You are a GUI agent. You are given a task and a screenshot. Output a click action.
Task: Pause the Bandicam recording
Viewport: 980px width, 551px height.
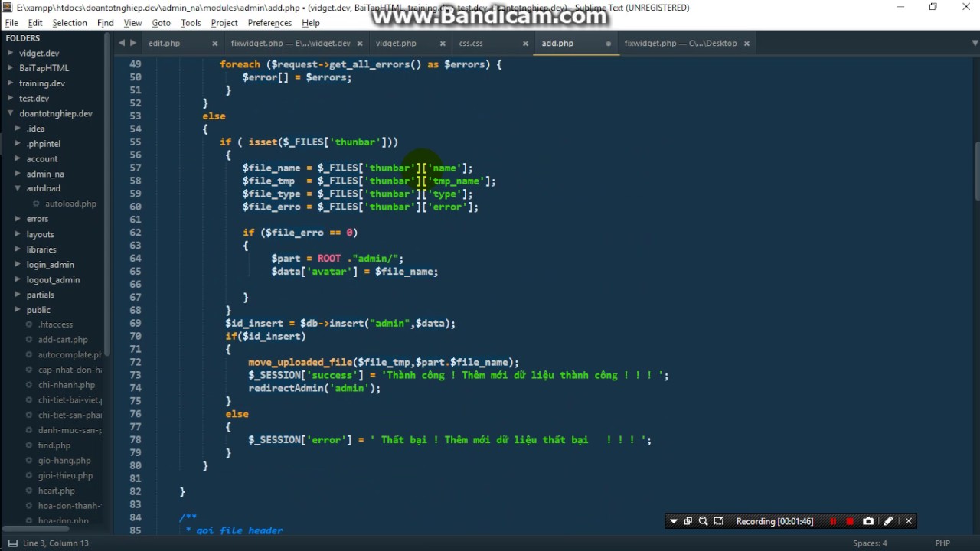(x=833, y=521)
